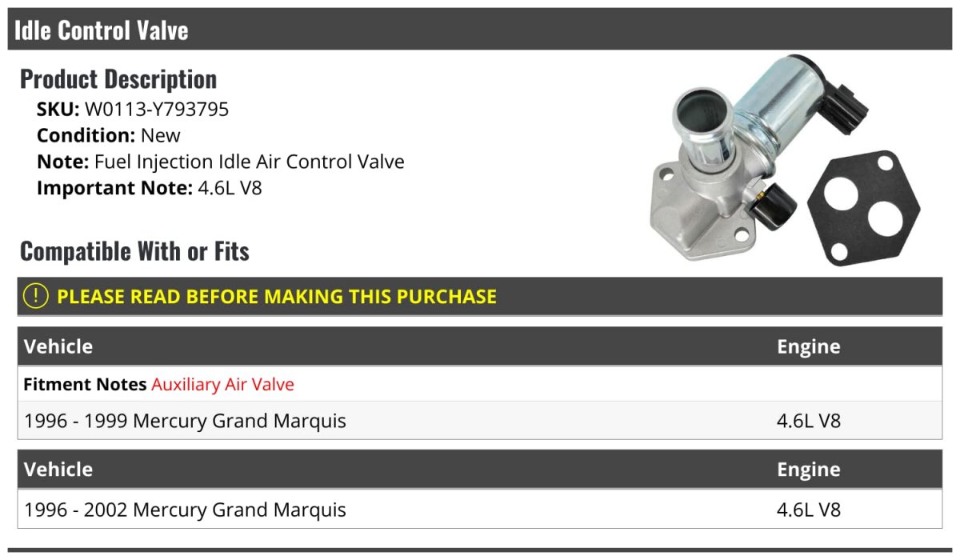The width and height of the screenshot is (960, 560).
Task: Click the black gasket image
Action: tap(864, 210)
